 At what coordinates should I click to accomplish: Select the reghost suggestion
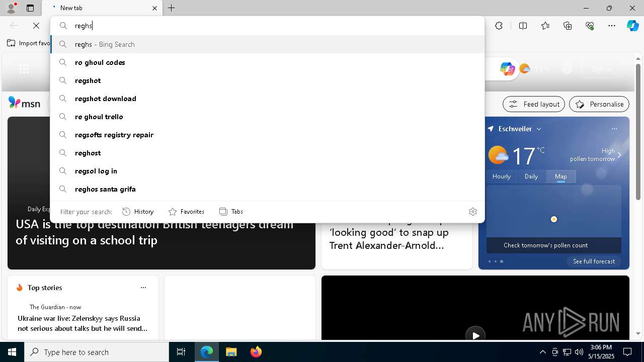267,153
